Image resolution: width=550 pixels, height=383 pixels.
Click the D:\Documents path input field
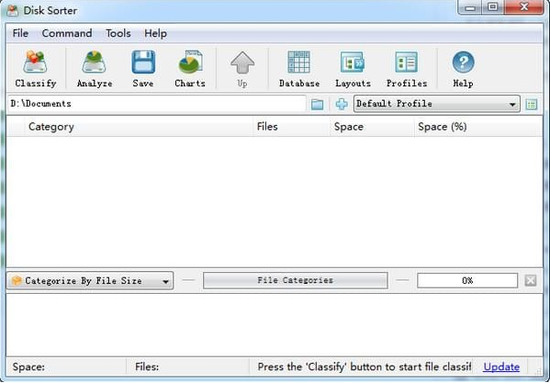156,104
